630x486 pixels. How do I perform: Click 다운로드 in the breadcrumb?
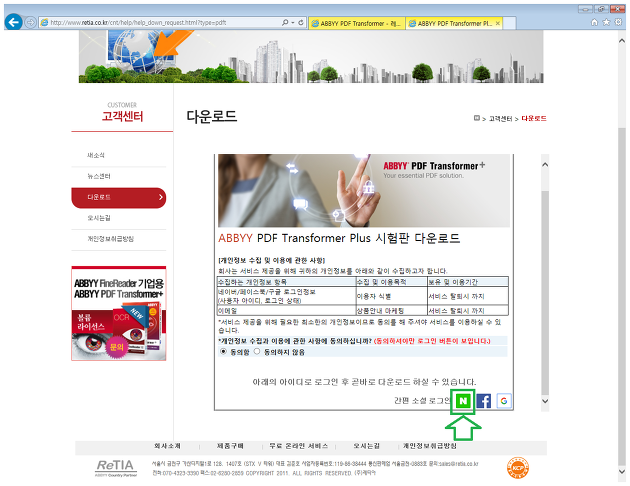point(534,118)
